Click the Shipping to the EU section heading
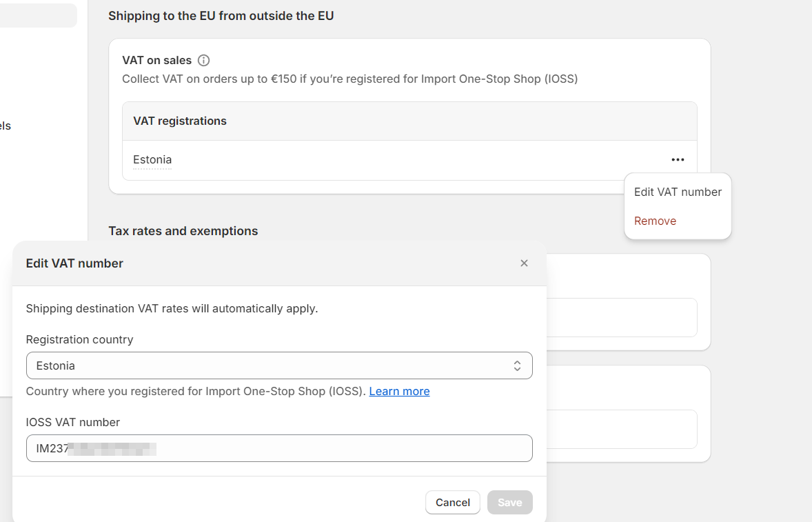 (221, 16)
